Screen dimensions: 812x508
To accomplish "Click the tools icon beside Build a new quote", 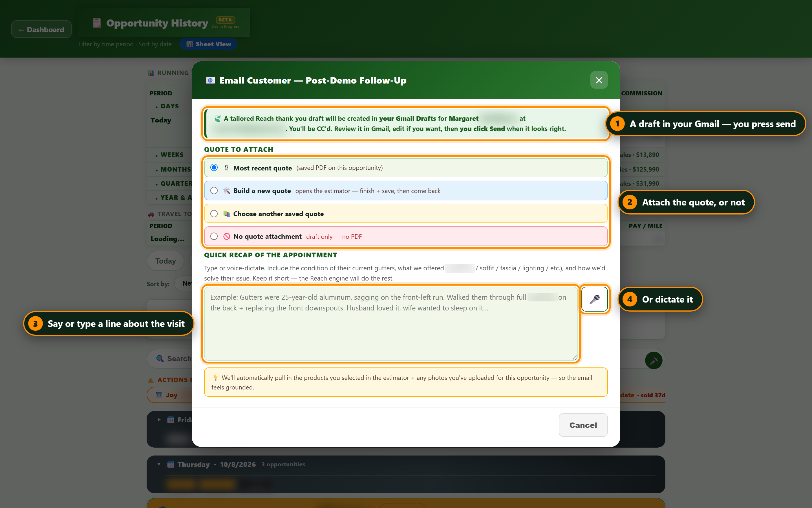I will (x=227, y=190).
